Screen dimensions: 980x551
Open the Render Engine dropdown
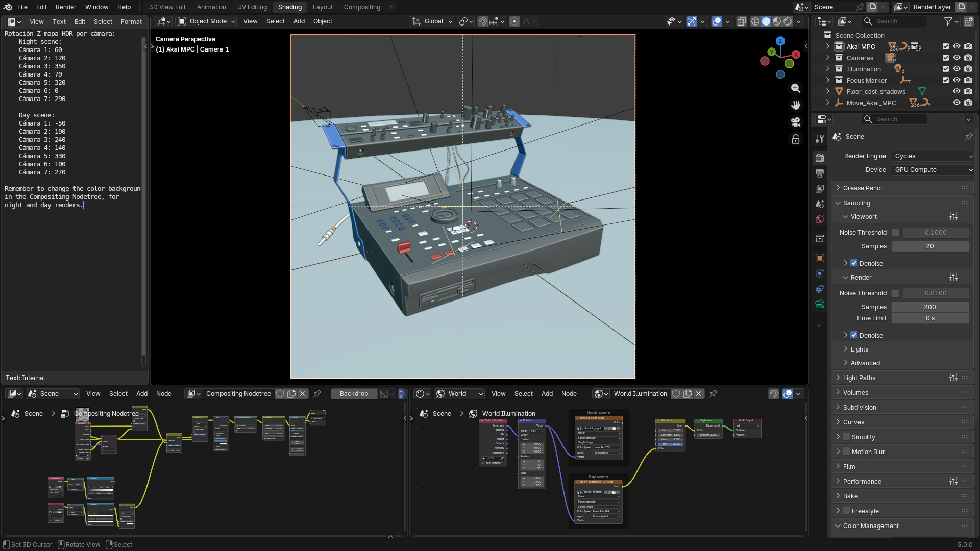(x=933, y=156)
